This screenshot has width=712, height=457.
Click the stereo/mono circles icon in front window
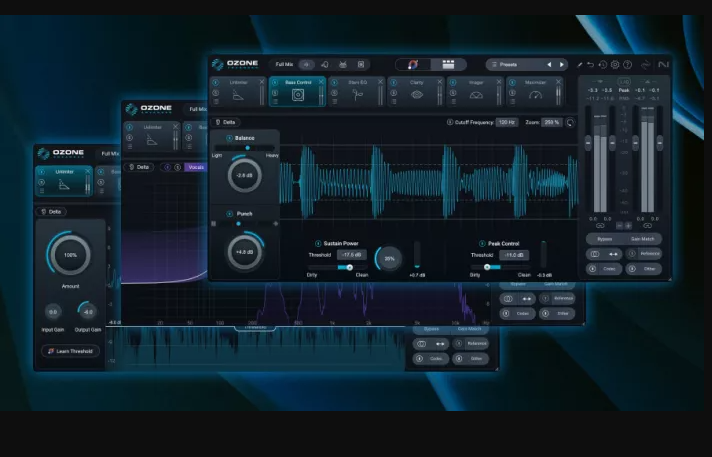tap(594, 254)
